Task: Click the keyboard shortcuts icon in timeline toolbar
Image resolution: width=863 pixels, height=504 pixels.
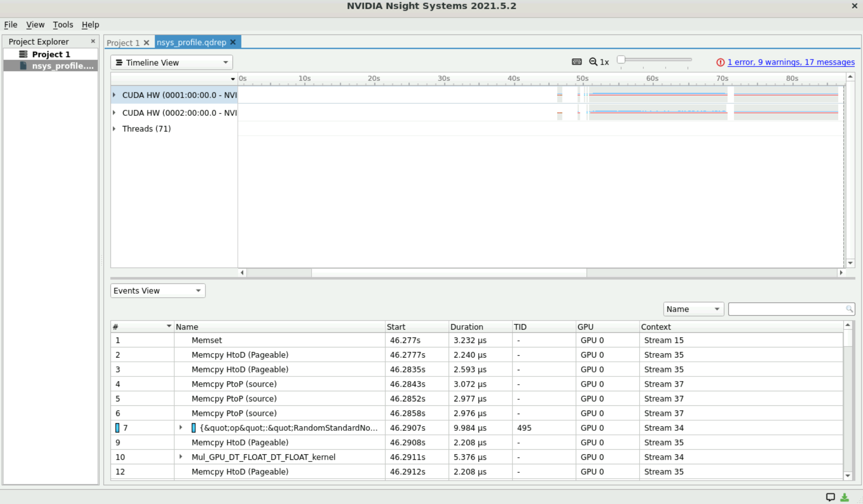Action: coord(576,62)
